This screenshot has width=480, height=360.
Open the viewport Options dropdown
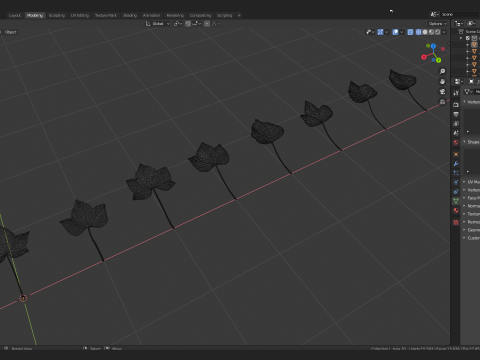point(438,24)
